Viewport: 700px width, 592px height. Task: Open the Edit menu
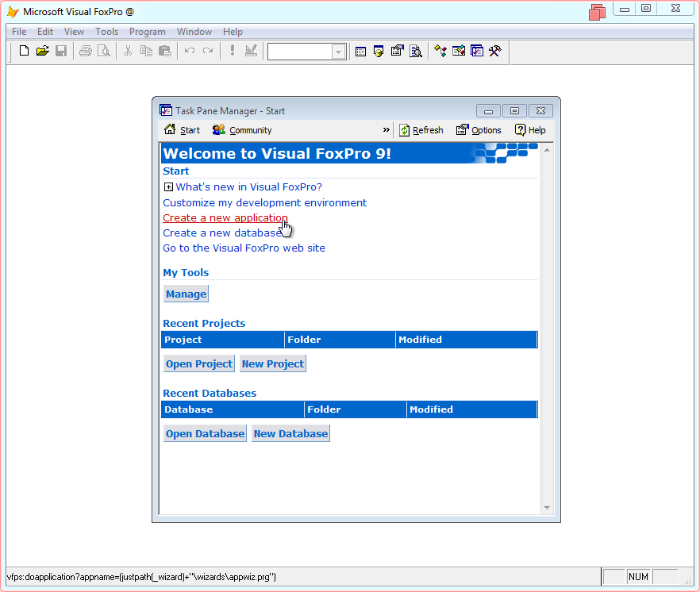coord(45,32)
